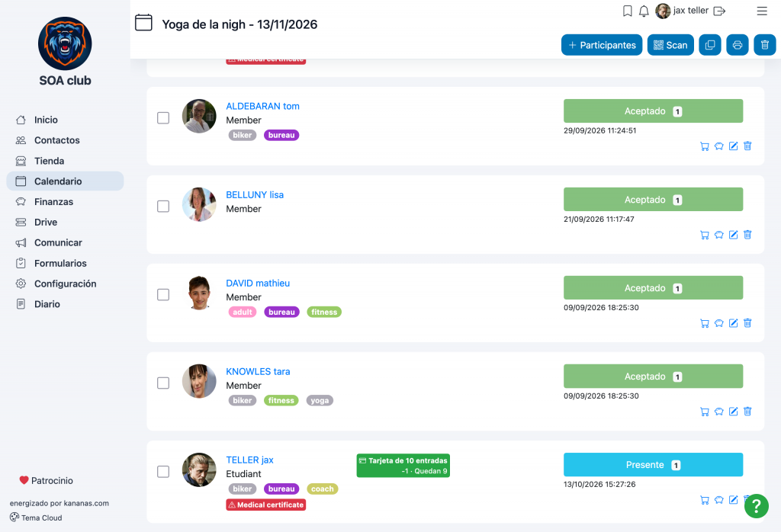Delete the event with the trash button
The height and width of the screenshot is (532, 781).
[765, 45]
